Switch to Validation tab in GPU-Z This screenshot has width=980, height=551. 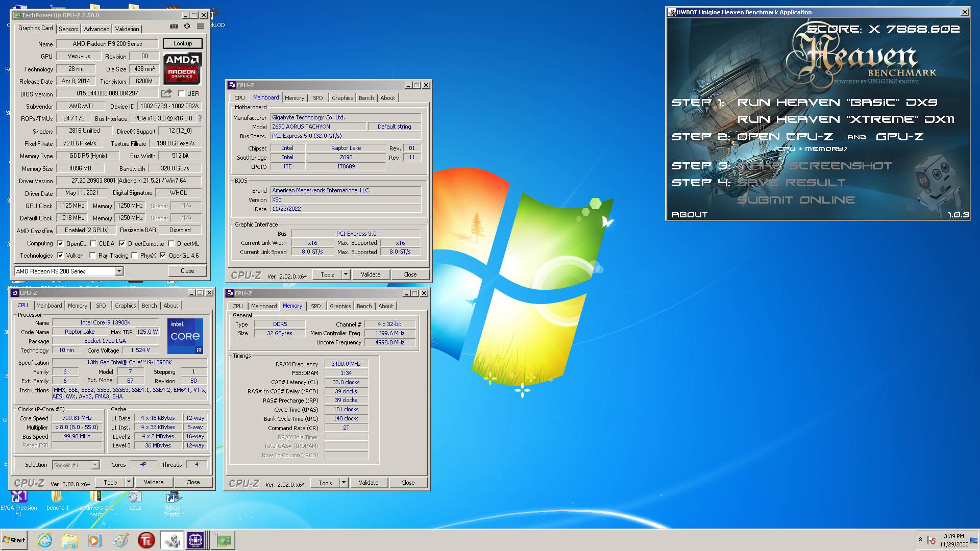coord(127,29)
